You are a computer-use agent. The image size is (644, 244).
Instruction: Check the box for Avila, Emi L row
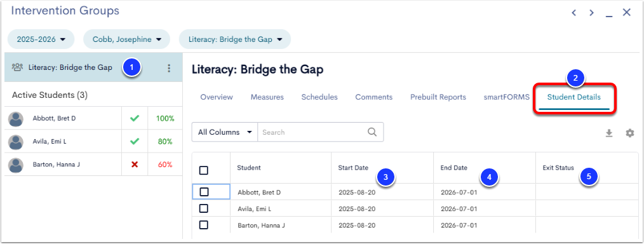click(x=204, y=208)
